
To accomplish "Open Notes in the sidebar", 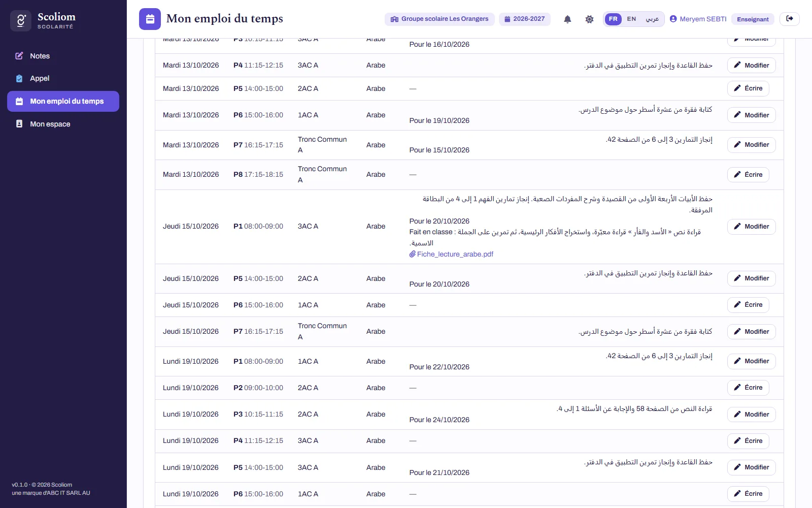I will point(63,56).
